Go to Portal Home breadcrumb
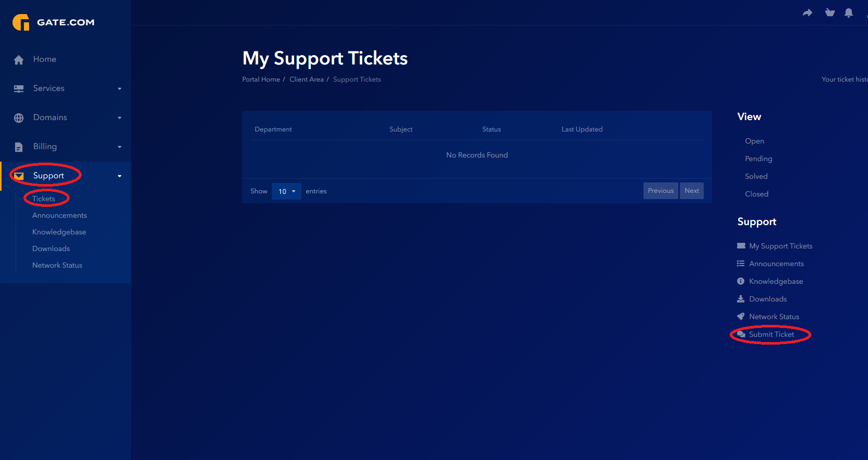Image resolution: width=868 pixels, height=460 pixels. [261, 80]
